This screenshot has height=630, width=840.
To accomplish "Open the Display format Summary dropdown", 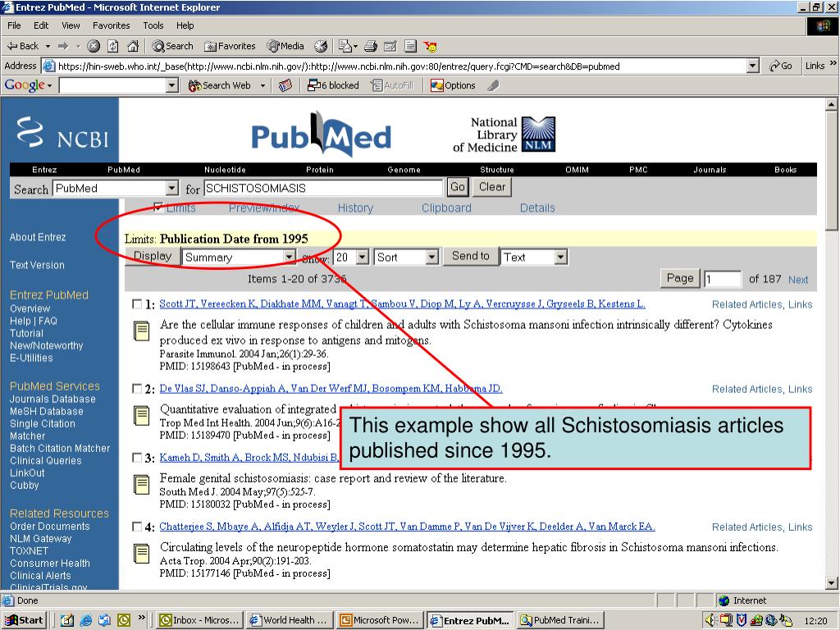I will point(289,257).
